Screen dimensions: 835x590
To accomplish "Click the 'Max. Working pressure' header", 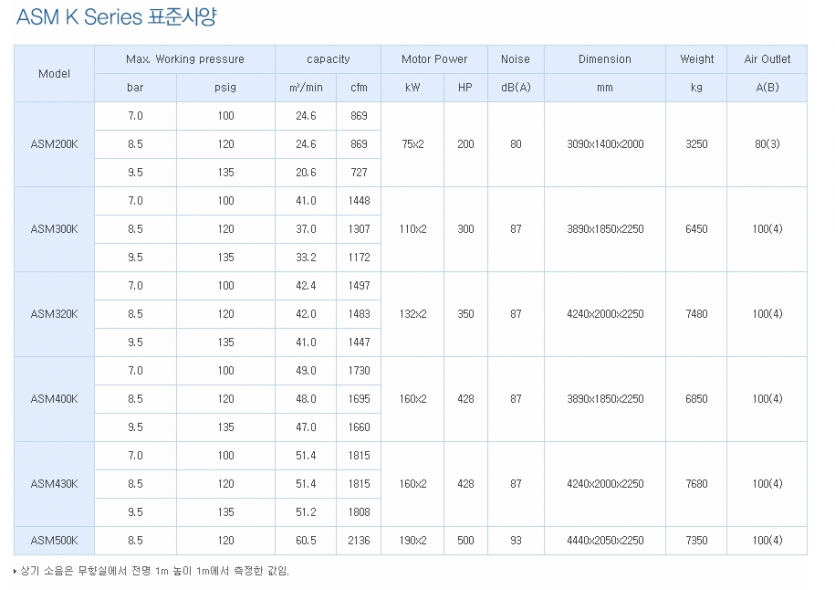I will point(185,59).
